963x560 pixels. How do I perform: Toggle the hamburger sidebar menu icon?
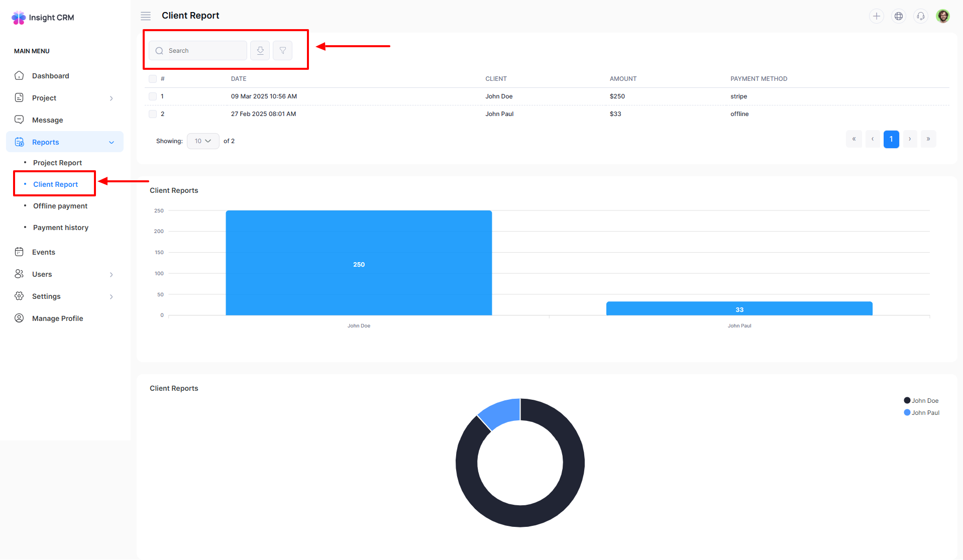(146, 16)
